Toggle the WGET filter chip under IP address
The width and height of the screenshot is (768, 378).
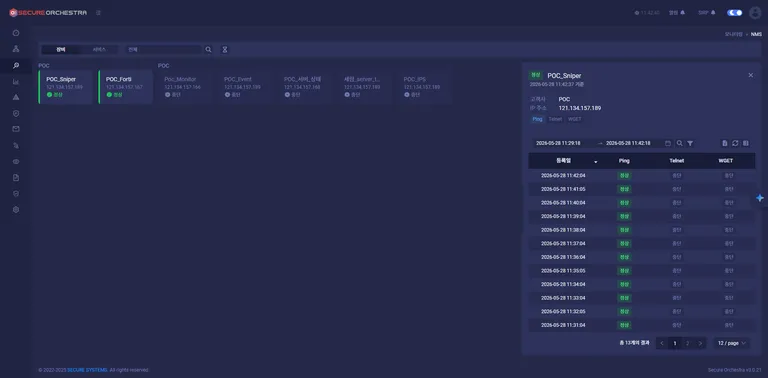(575, 119)
